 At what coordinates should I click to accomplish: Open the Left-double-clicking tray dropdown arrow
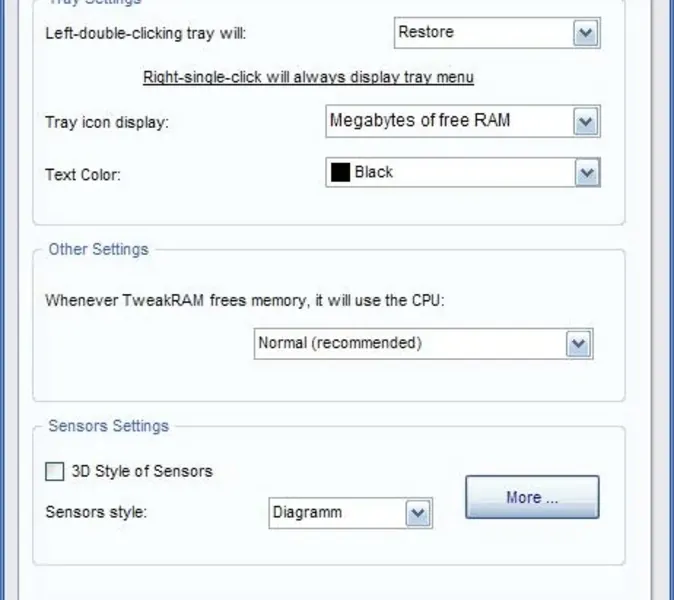[x=585, y=33]
